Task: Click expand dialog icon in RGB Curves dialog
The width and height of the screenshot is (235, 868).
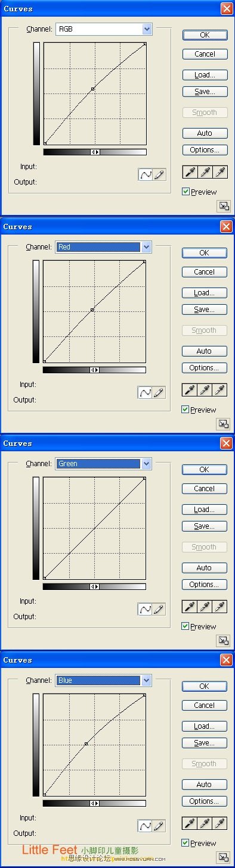Action: click(x=223, y=206)
